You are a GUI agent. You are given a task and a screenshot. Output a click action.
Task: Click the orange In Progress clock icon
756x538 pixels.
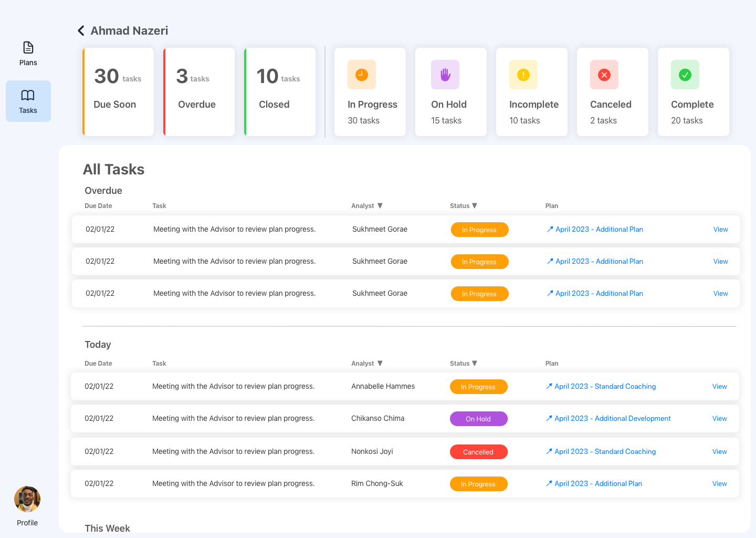(x=361, y=75)
